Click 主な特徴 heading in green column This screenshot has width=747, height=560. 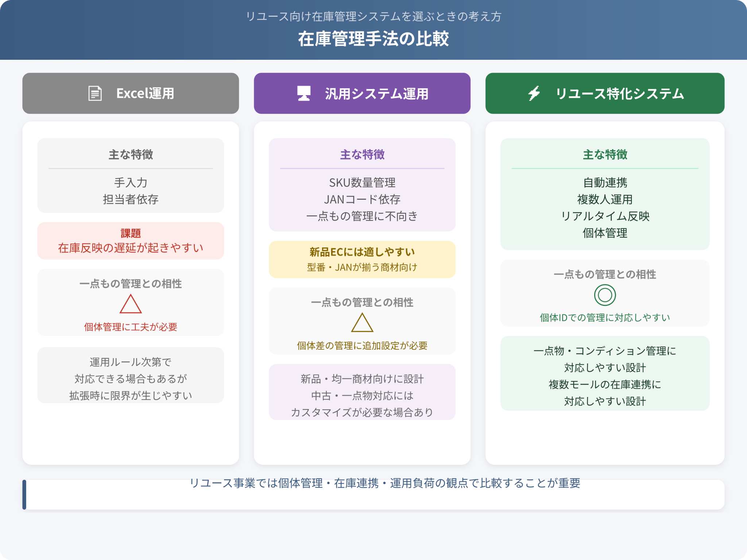pos(605,155)
